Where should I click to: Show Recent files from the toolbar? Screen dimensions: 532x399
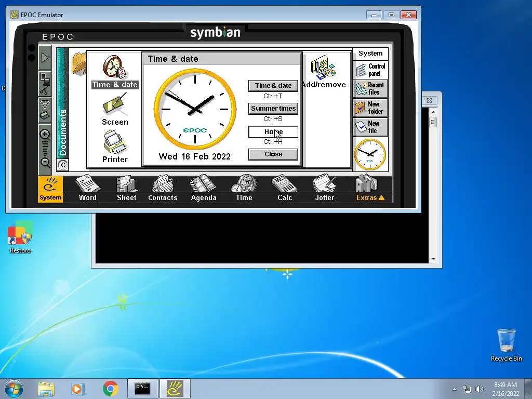[370, 88]
